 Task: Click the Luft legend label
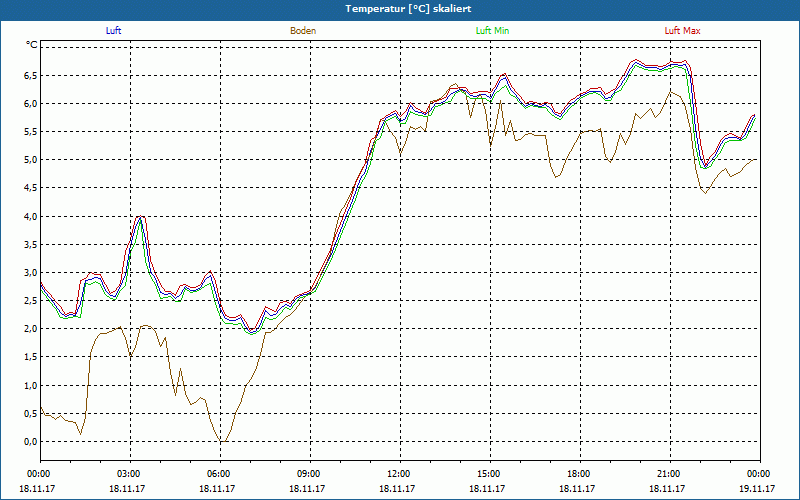coord(113,31)
